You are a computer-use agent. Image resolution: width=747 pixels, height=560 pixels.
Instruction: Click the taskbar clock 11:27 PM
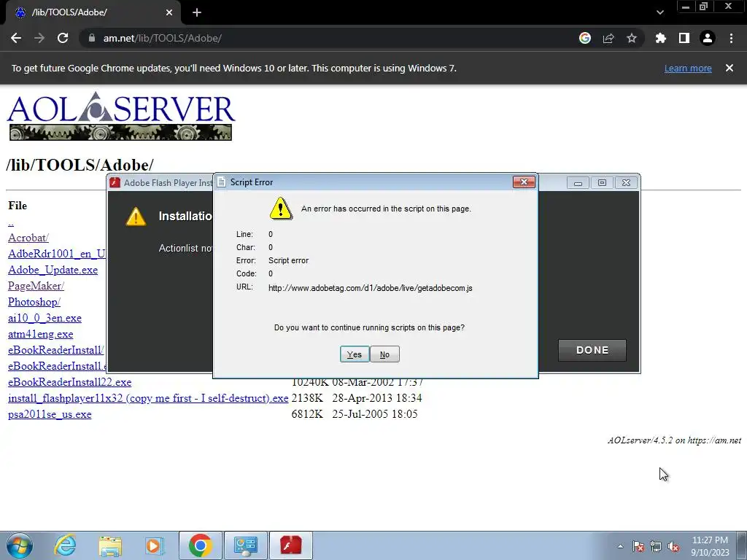[x=710, y=540]
